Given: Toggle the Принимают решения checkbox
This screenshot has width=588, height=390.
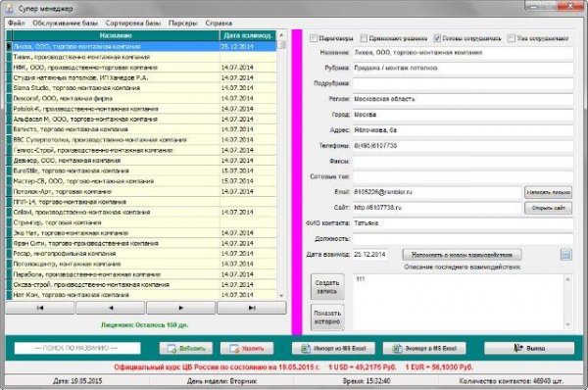Looking at the screenshot, I should (x=364, y=38).
